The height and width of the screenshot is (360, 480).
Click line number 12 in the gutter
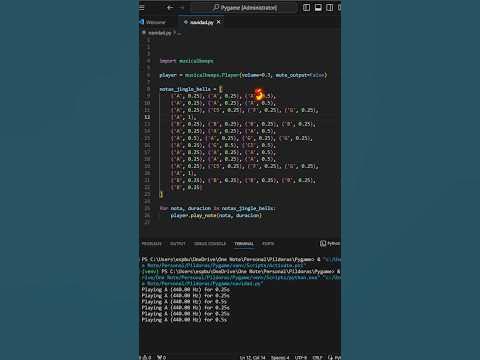click(x=147, y=117)
